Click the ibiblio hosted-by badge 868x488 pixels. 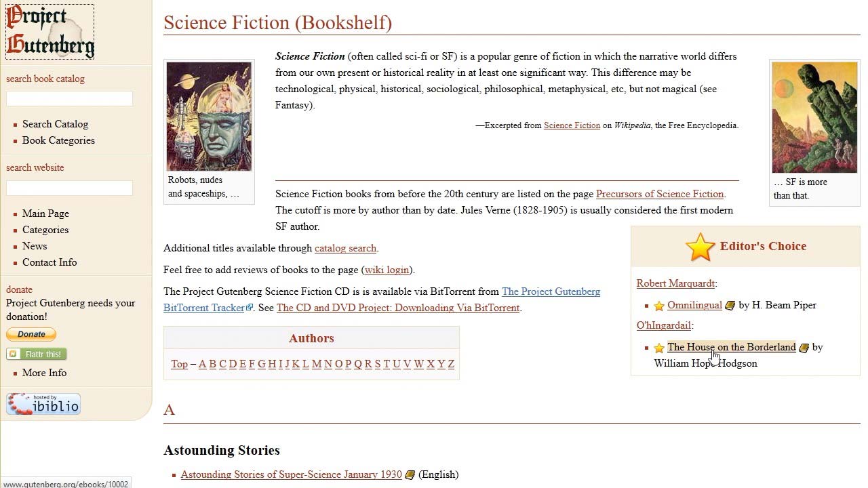click(x=43, y=404)
